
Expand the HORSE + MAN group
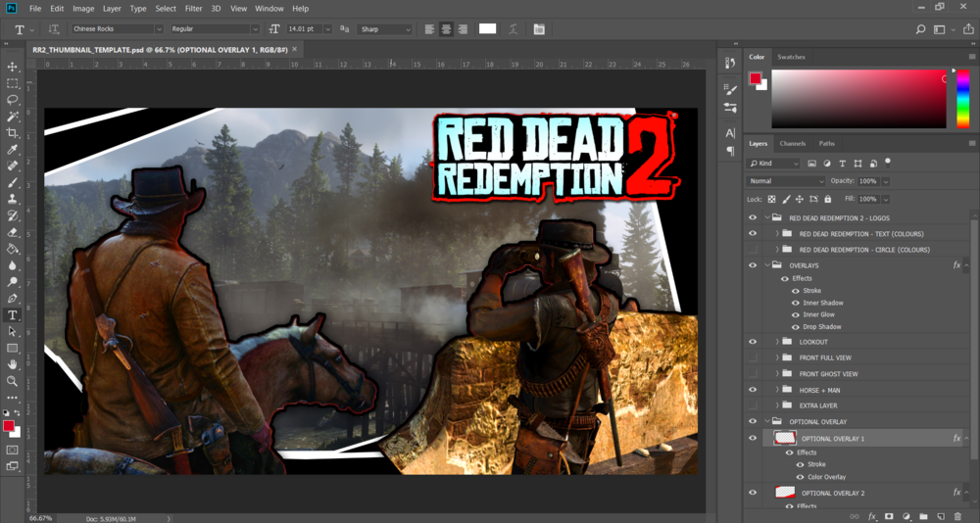pyautogui.click(x=777, y=390)
